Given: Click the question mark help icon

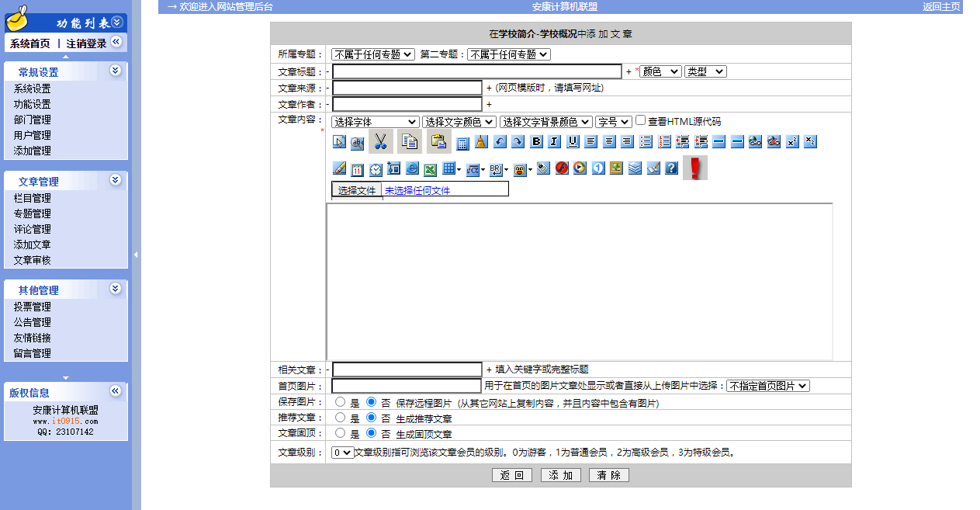Looking at the screenshot, I should pyautogui.click(x=672, y=168).
